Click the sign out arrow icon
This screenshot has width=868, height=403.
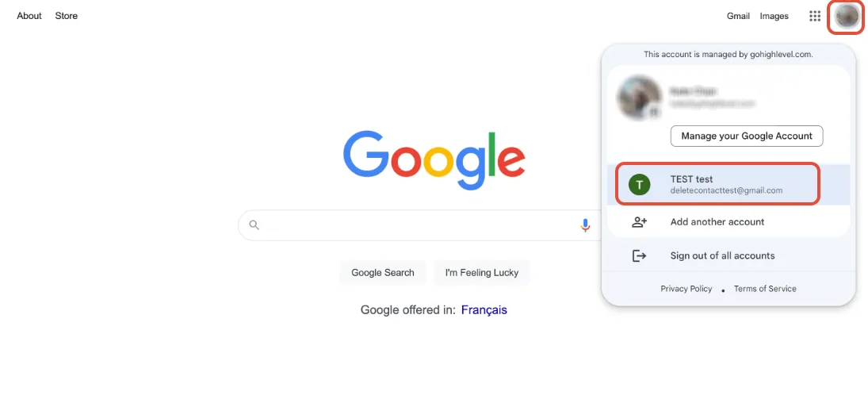[x=640, y=256]
